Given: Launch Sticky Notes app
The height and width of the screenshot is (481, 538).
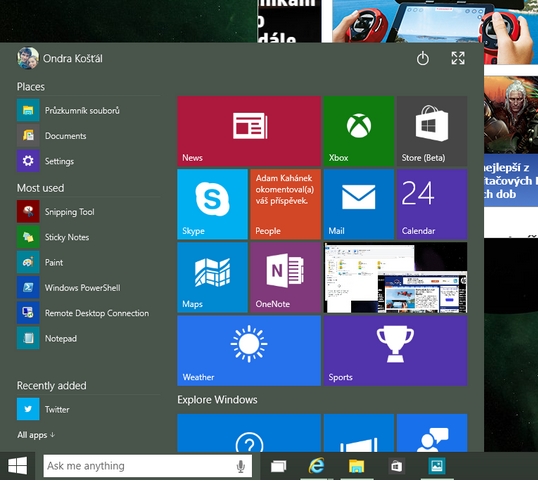Looking at the screenshot, I should point(89,237).
